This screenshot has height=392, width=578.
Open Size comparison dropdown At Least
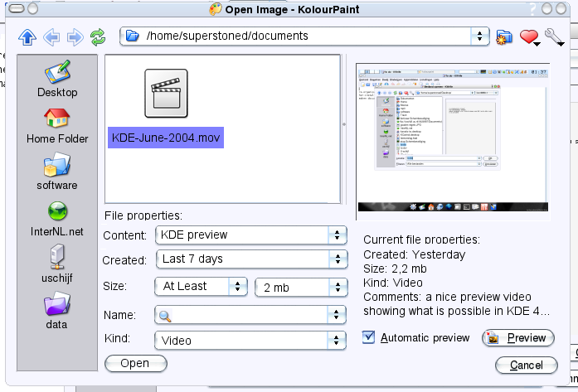point(201,286)
